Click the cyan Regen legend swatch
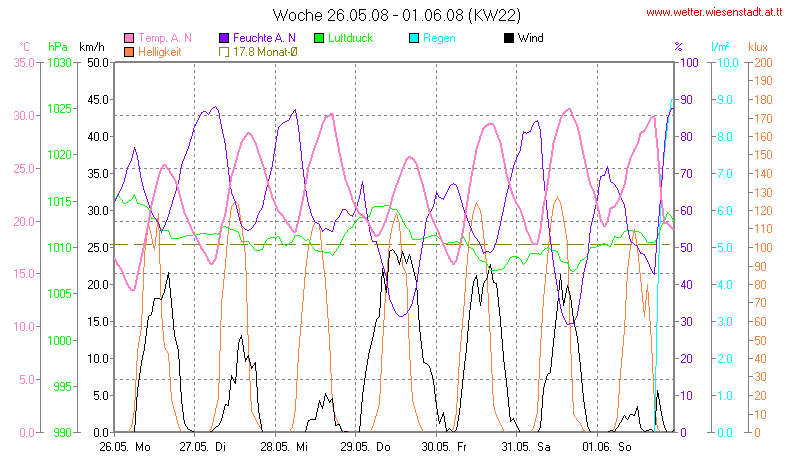Viewport: 790px width, 460px height. click(414, 38)
